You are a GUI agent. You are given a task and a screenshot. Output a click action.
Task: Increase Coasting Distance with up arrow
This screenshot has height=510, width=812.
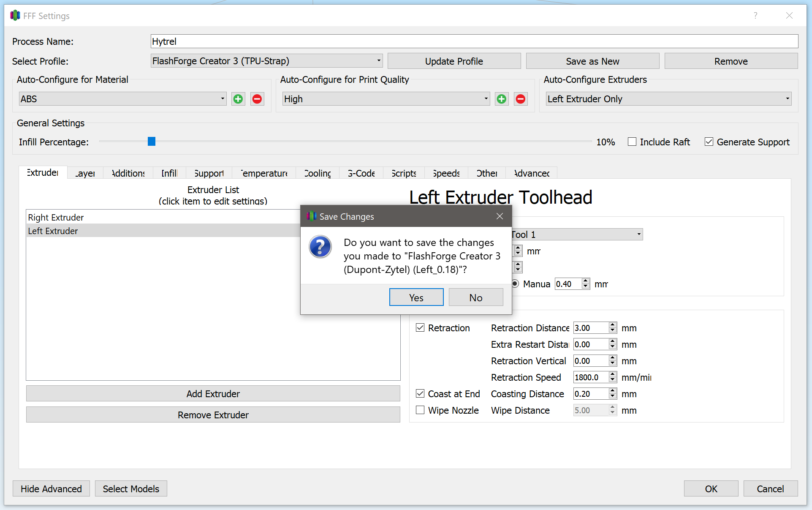tap(613, 391)
